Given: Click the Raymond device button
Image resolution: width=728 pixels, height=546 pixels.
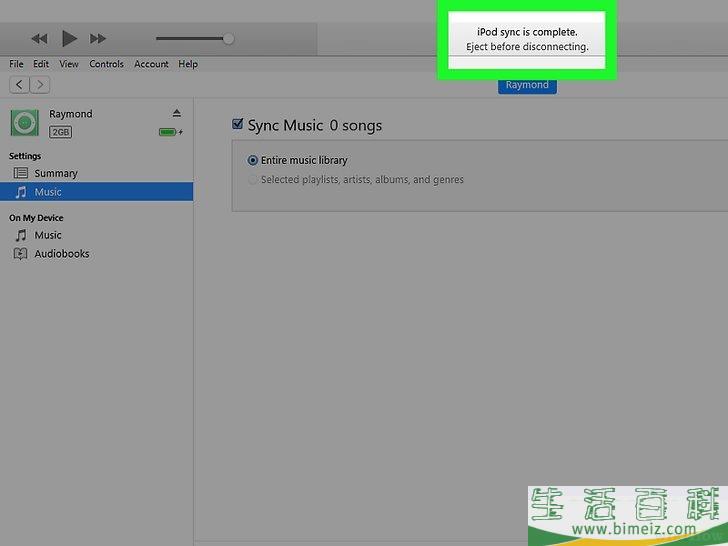Looking at the screenshot, I should [x=527, y=85].
